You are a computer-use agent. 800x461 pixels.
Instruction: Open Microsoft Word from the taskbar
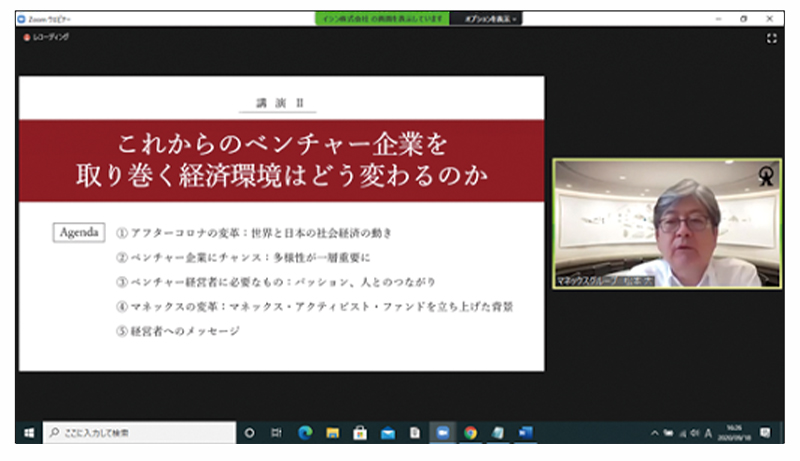(x=525, y=433)
